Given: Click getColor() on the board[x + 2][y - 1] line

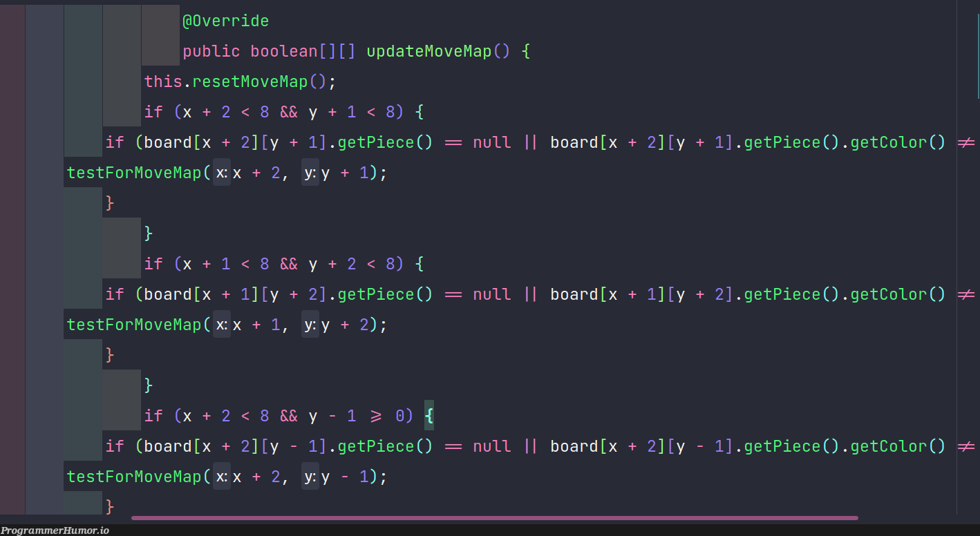Looking at the screenshot, I should click(898, 446).
